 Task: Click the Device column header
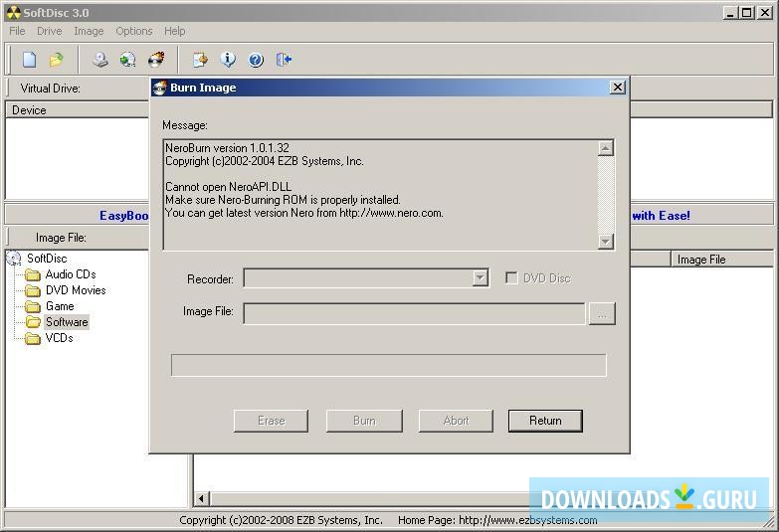[78, 110]
